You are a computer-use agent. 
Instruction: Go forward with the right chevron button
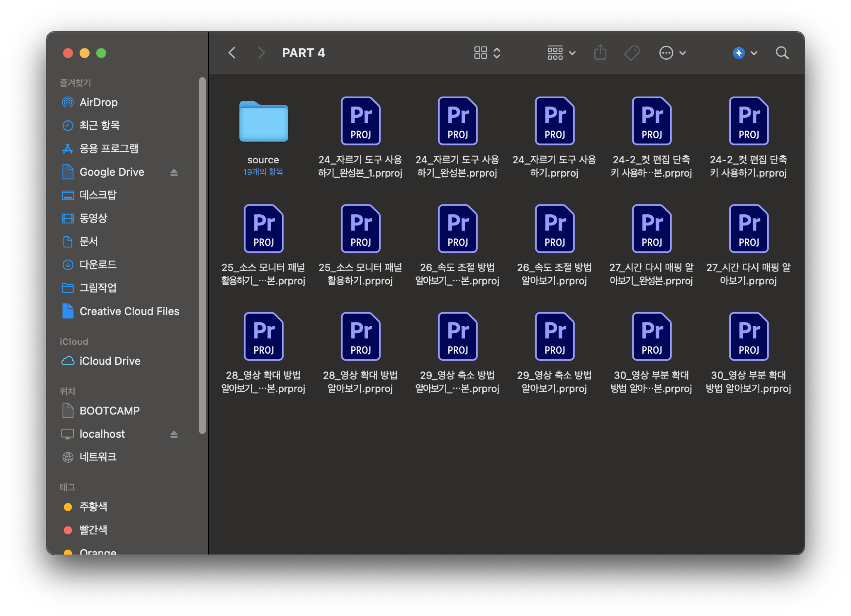[x=261, y=53]
